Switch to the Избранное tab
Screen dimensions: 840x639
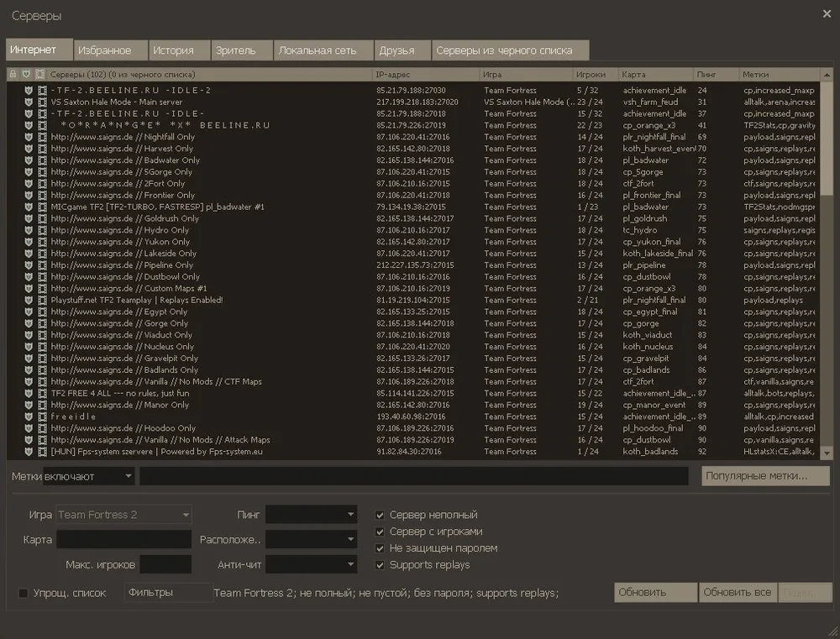[109, 50]
